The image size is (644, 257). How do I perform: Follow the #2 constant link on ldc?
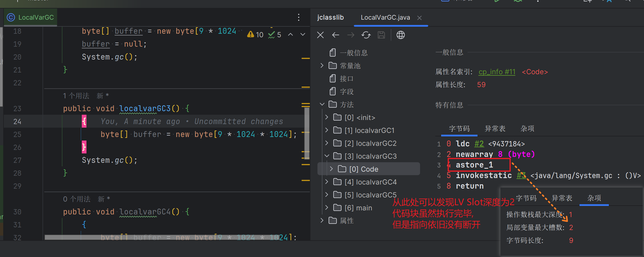coord(479,144)
